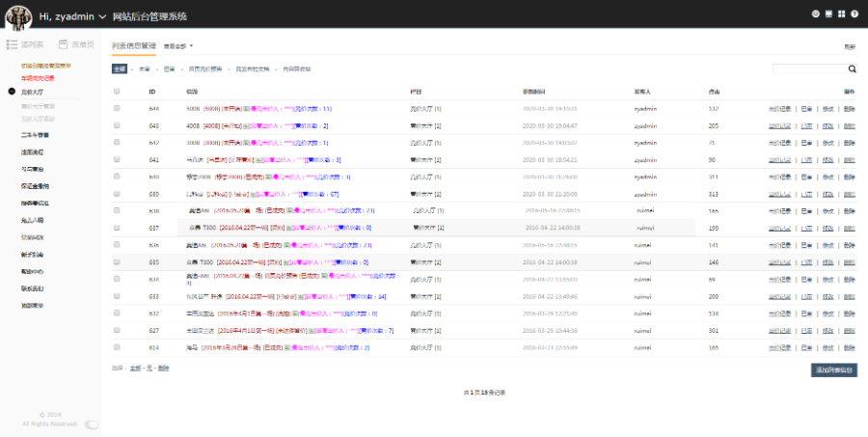This screenshot has height=437, width=868.
Task: Click the 刷新 refresh link at top right
Action: (850, 47)
